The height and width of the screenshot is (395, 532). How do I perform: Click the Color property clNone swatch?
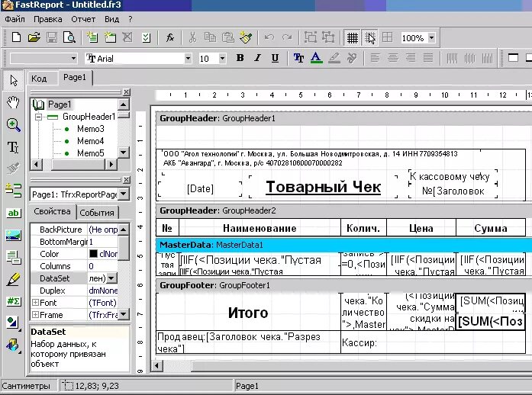(x=93, y=254)
